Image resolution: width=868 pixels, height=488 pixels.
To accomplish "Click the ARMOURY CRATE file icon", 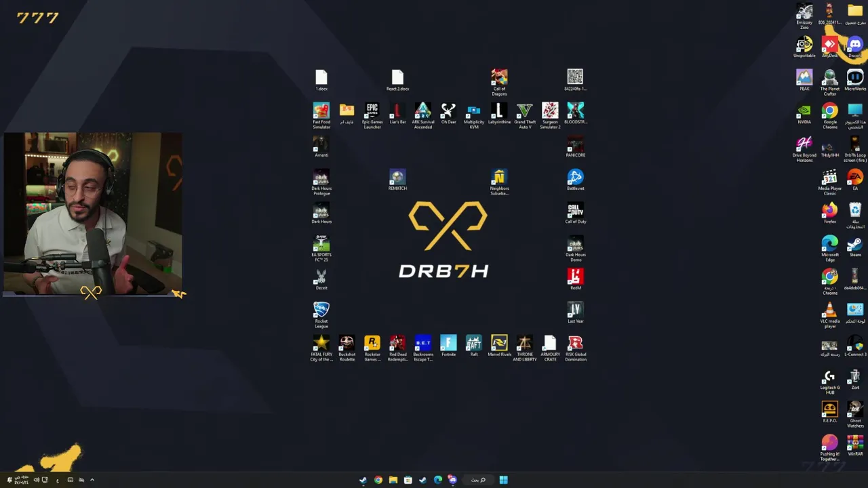I will click(x=550, y=348).
